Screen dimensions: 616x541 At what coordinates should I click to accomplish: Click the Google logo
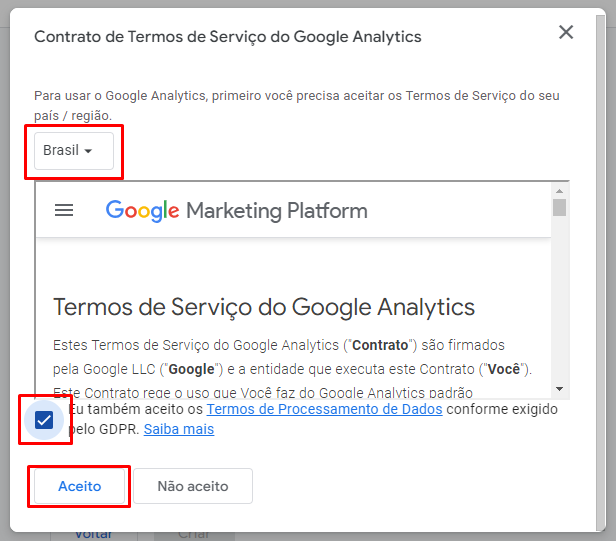(x=142, y=210)
